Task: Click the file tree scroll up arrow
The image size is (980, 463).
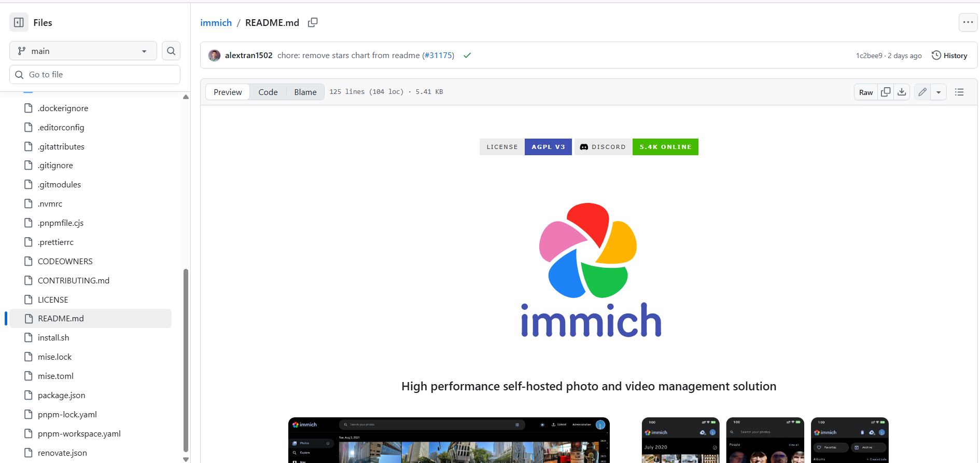Action: tap(186, 97)
